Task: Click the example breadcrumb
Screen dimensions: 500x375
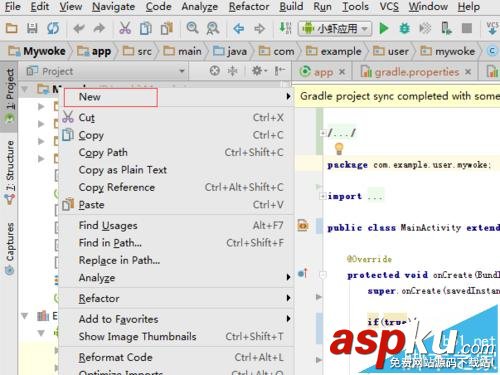Action: [x=334, y=51]
